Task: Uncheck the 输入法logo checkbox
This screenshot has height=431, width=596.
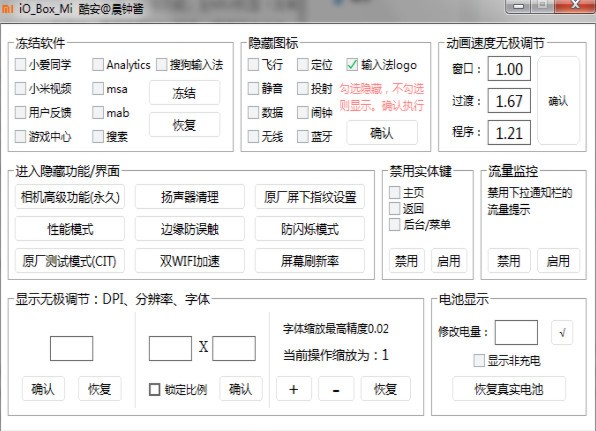Action: 352,65
